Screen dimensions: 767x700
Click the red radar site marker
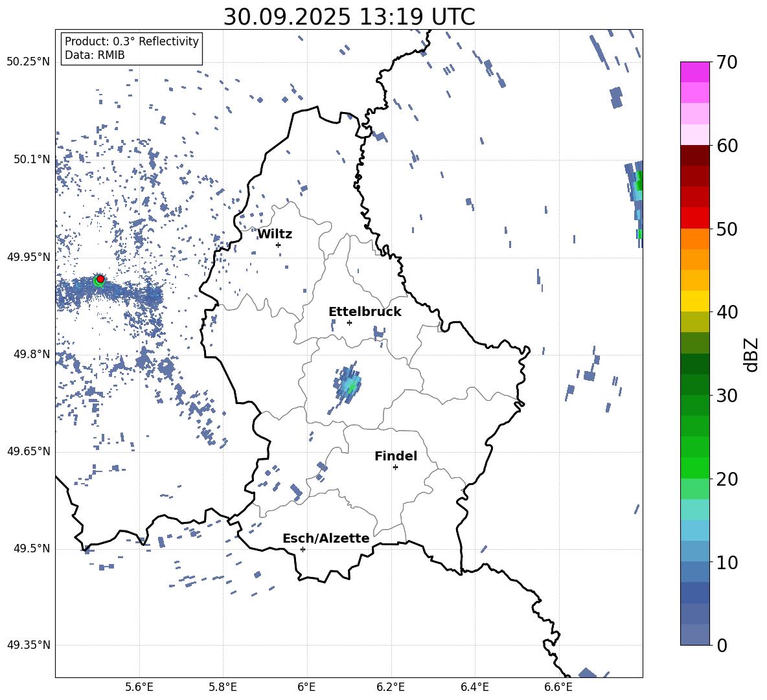(100, 279)
